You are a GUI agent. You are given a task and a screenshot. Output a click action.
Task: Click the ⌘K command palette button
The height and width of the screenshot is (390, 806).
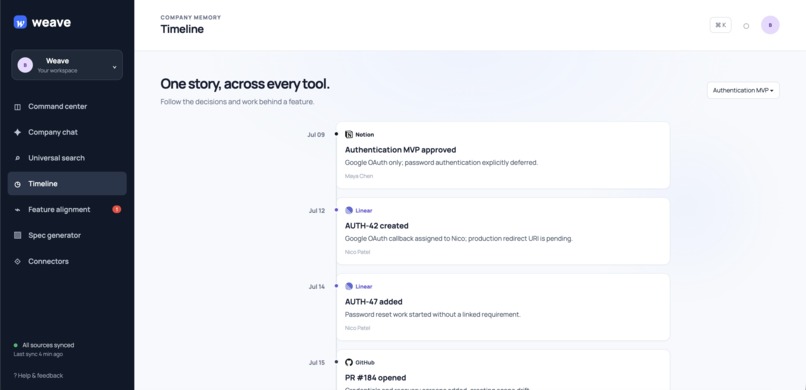(720, 25)
